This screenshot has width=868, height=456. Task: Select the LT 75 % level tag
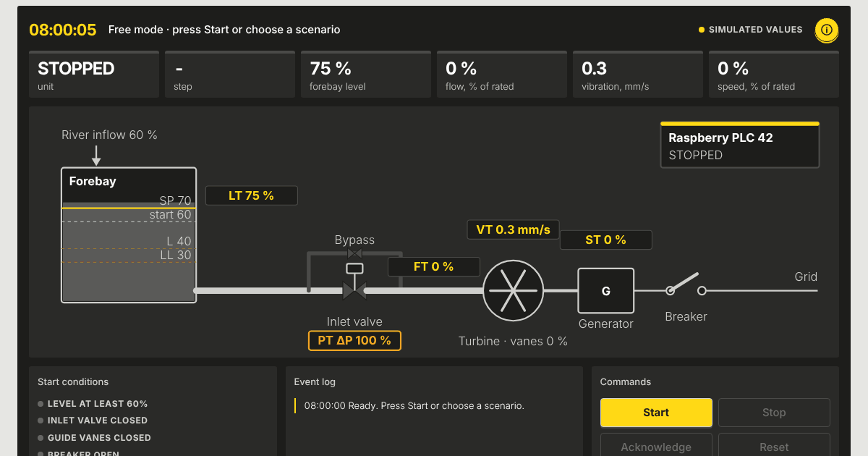pyautogui.click(x=252, y=195)
